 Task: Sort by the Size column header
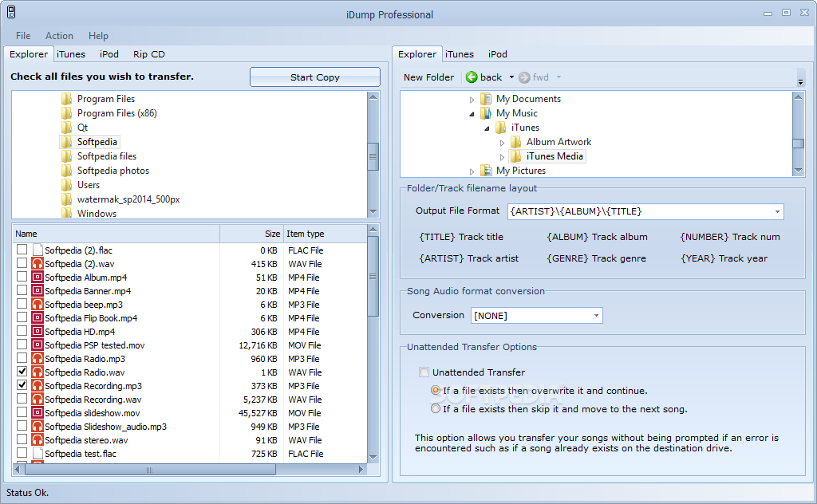click(x=251, y=234)
